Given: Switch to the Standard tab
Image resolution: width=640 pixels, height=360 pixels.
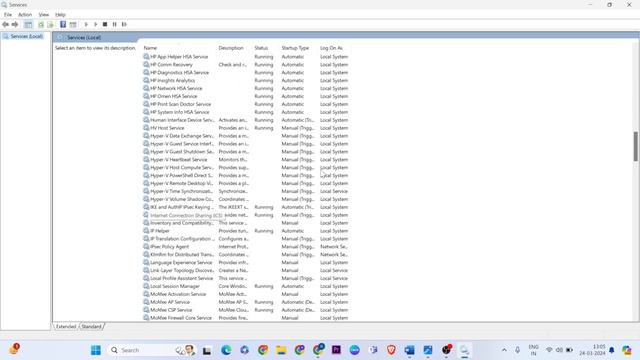Looking at the screenshot, I should point(91,327).
